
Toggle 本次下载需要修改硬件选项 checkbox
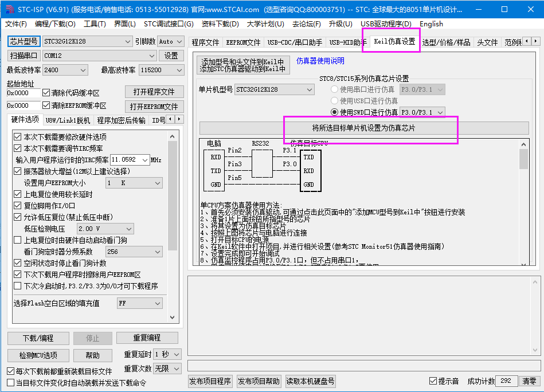pyautogui.click(x=18, y=136)
